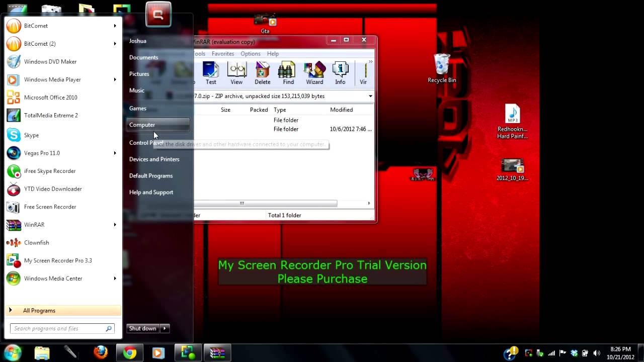The width and height of the screenshot is (644, 362).
Task: Expand the WinRAR jump list arrow
Action: (115, 225)
